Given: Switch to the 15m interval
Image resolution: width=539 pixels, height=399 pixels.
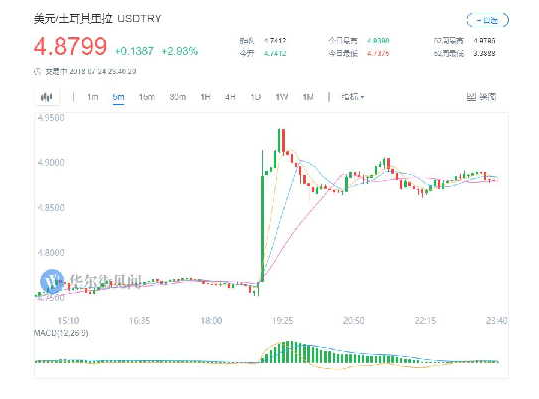Looking at the screenshot, I should 146,97.
